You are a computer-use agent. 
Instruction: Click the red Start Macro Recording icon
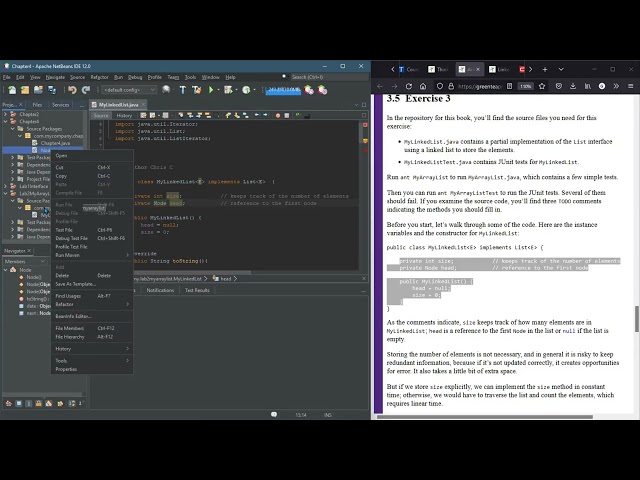click(x=278, y=116)
